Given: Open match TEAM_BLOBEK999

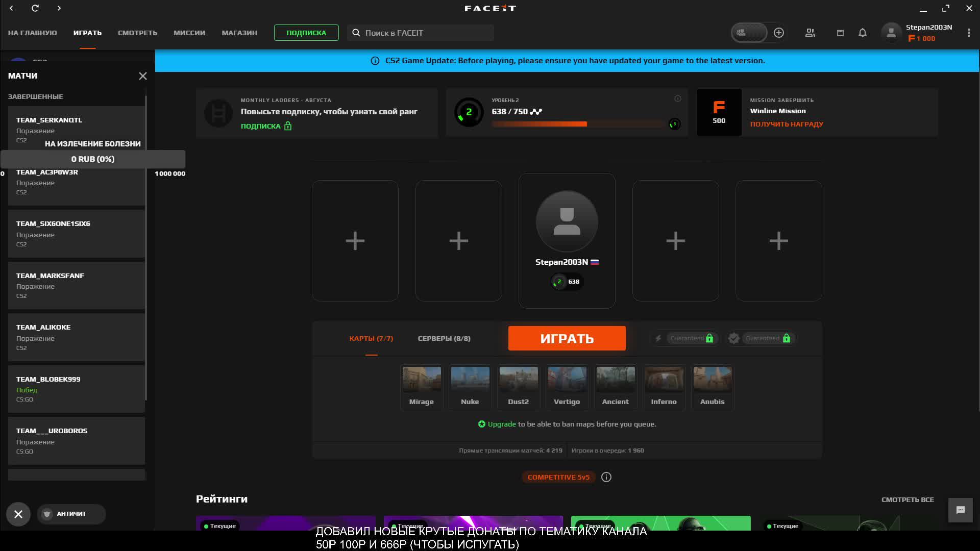Looking at the screenshot, I should click(x=77, y=389).
